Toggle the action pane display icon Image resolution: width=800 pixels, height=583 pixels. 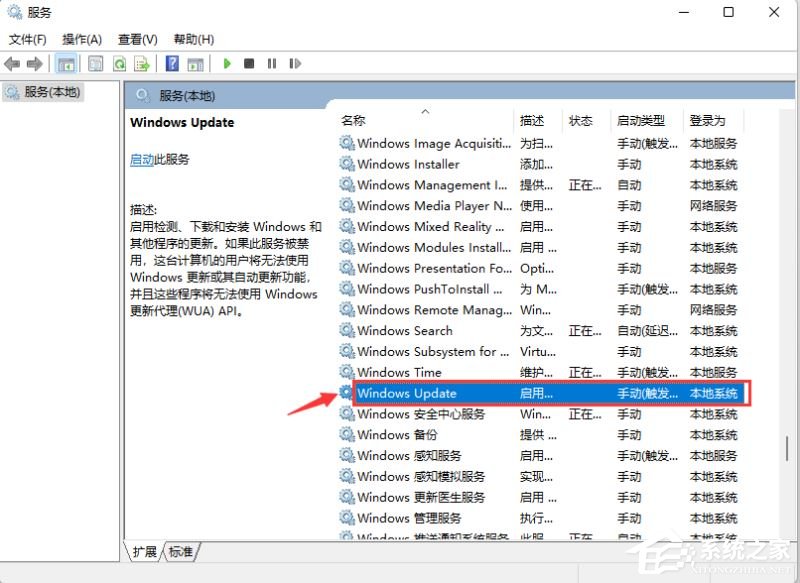pos(194,63)
